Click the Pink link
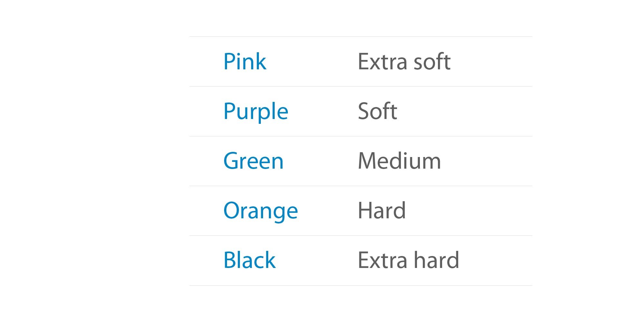This screenshot has width=644, height=326. [x=245, y=61]
